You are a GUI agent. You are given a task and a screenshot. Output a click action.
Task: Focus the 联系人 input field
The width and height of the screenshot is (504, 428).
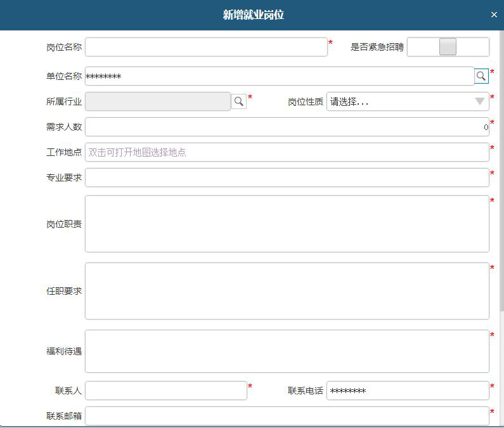165,391
